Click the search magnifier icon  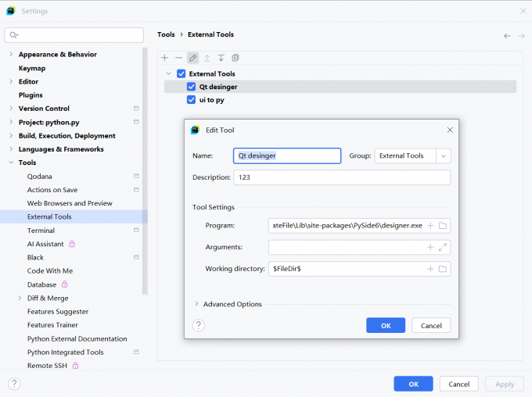coord(13,35)
